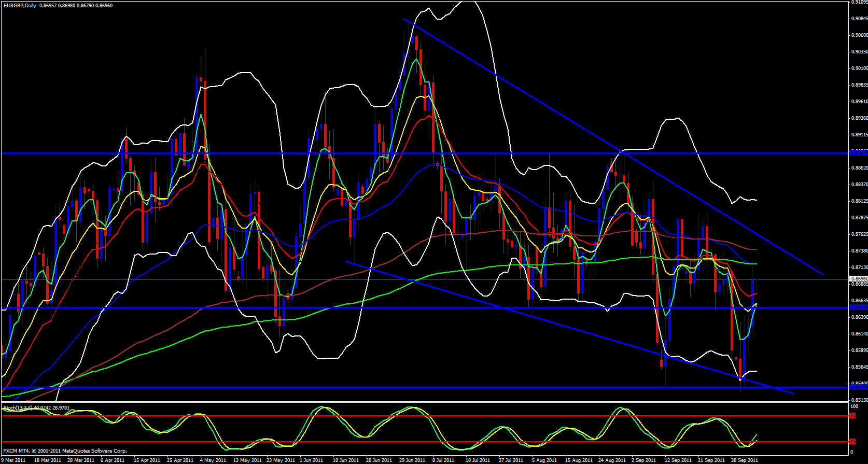Click the red 25 stochastic level tag
Image resolution: width=868 pixels, height=464 pixels.
click(852, 442)
